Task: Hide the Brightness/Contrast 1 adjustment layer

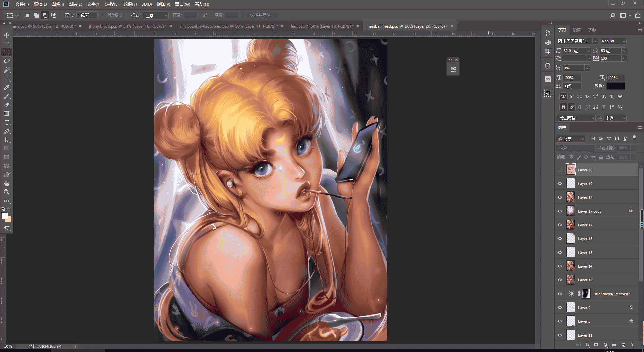Action: [560, 294]
